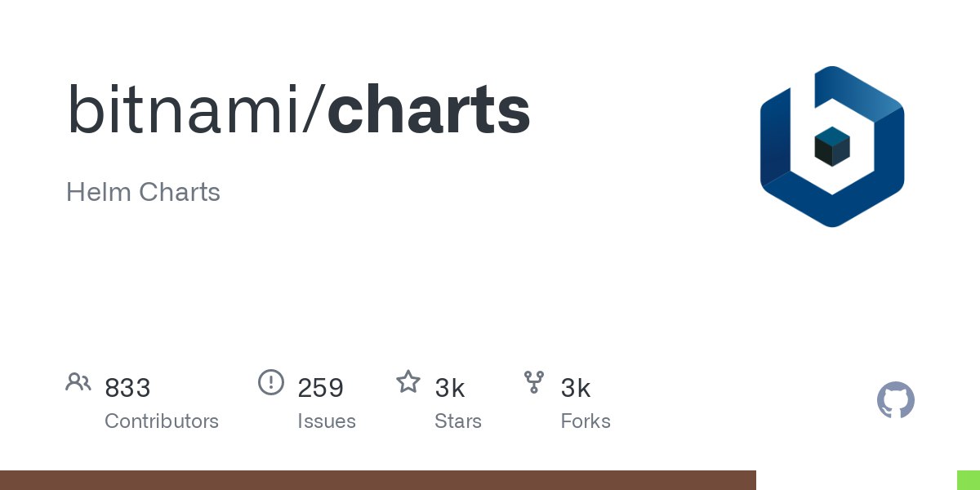Select the 259 issues count
The image size is (980, 490).
pyautogui.click(x=320, y=388)
